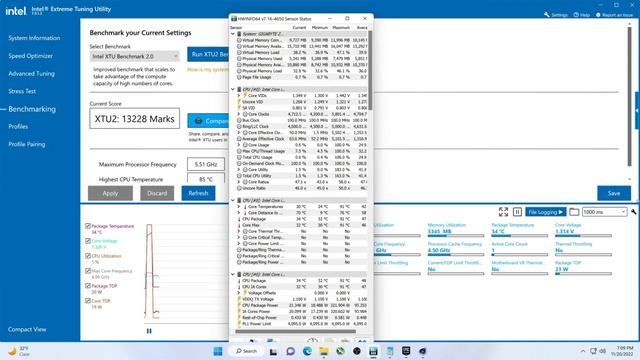Open the Windows Start menu

coord(218,351)
